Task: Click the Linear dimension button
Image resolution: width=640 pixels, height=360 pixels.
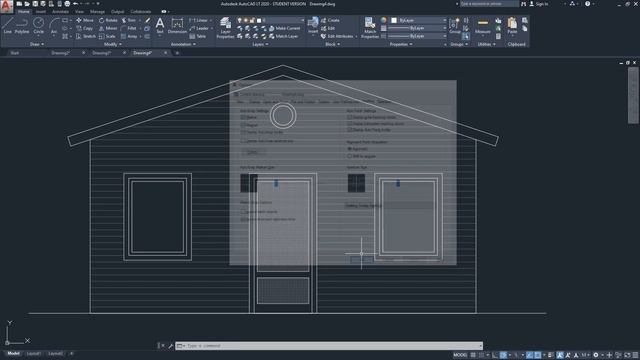Action: [x=198, y=20]
